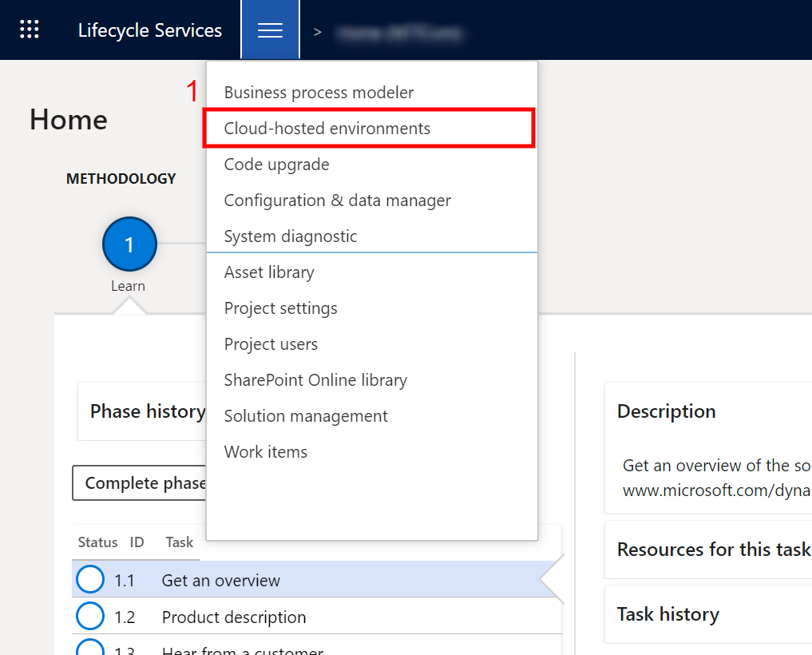The image size is (812, 655).
Task: Open the app launcher waffle icon
Action: [x=29, y=30]
